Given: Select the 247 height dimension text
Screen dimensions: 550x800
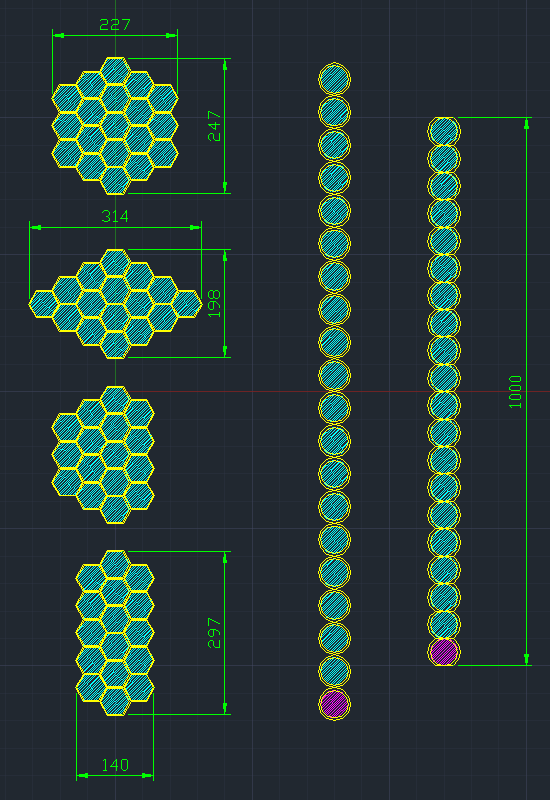Looking at the screenshot, I should point(214,126).
